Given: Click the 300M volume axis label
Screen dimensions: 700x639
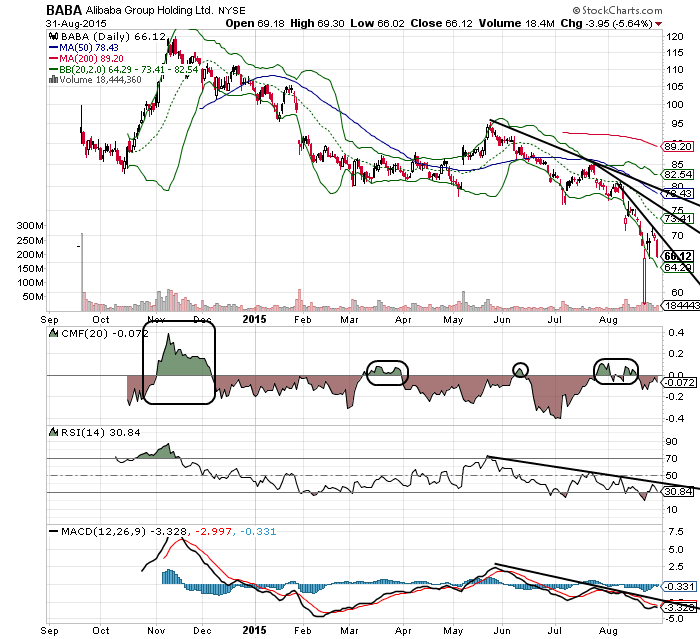Looking at the screenshot, I should click(30, 226).
